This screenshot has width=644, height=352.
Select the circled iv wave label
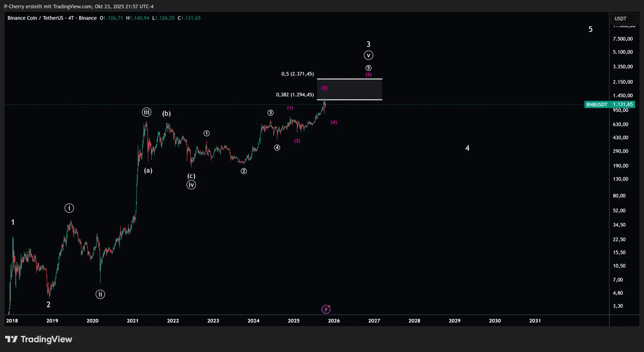pyautogui.click(x=191, y=185)
